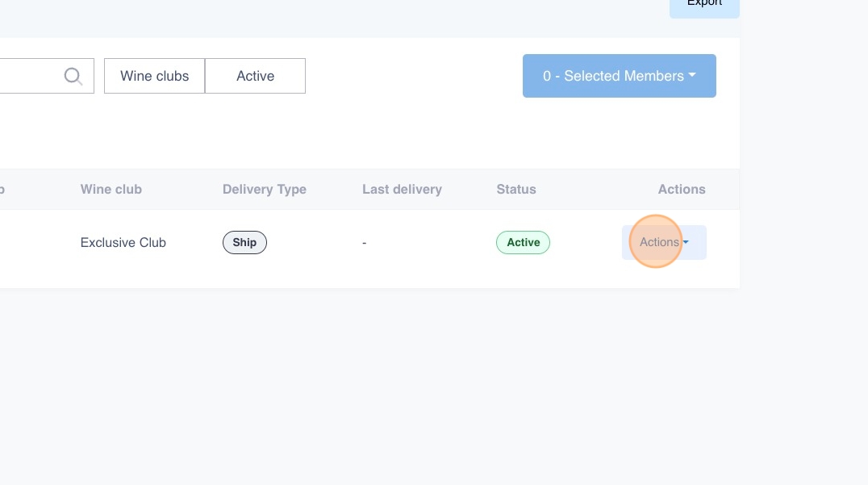The width and height of the screenshot is (868, 485).
Task: Click the caret on Selected Members button
Action: 692,76
